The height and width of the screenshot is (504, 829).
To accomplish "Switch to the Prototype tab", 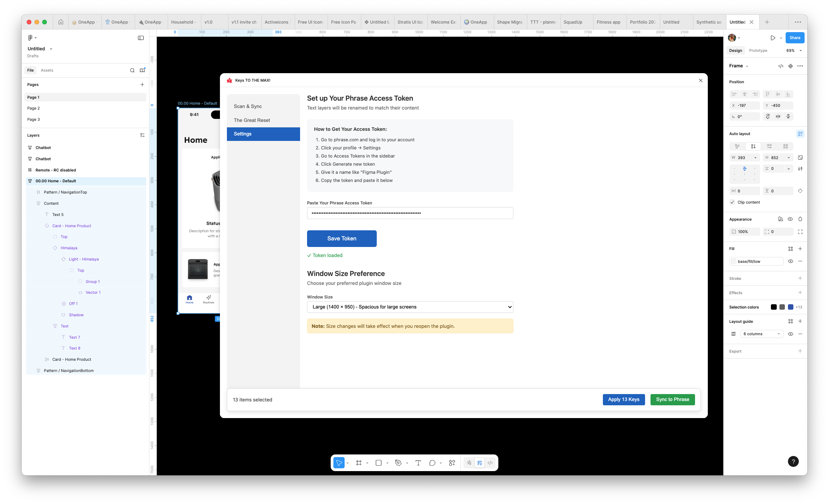I will pos(758,51).
